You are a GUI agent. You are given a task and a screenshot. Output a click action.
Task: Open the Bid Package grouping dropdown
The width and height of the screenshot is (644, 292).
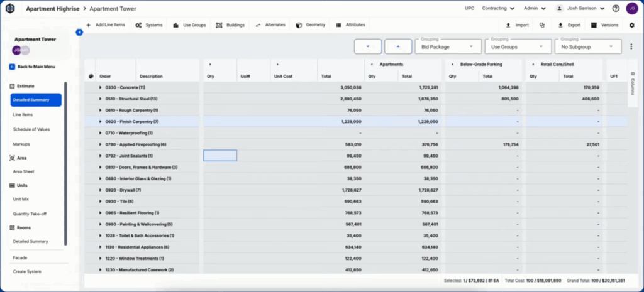(x=447, y=46)
